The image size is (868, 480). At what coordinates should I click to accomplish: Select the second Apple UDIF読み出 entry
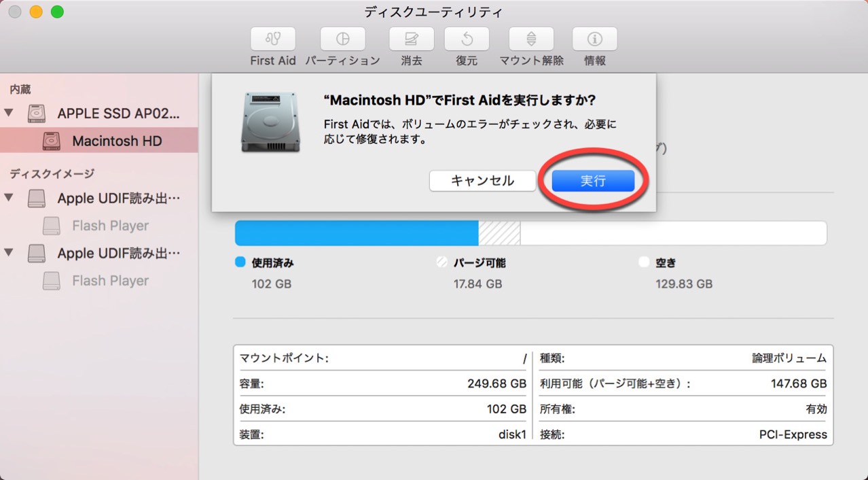coord(119,254)
